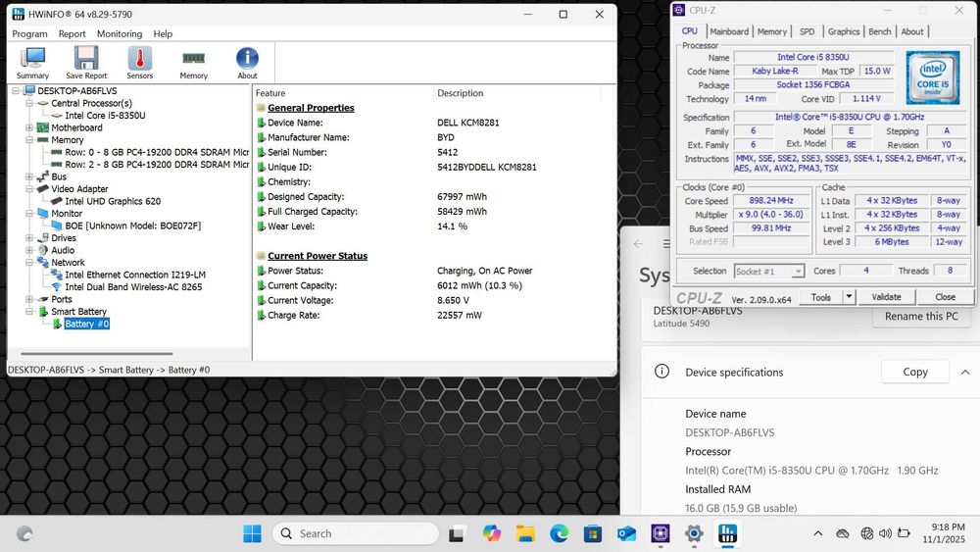This screenshot has width=980, height=552.
Task: Open Task View on the taskbar
Action: point(457,534)
